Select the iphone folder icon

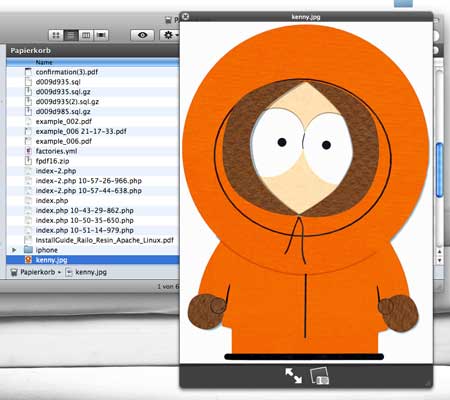click(29, 250)
